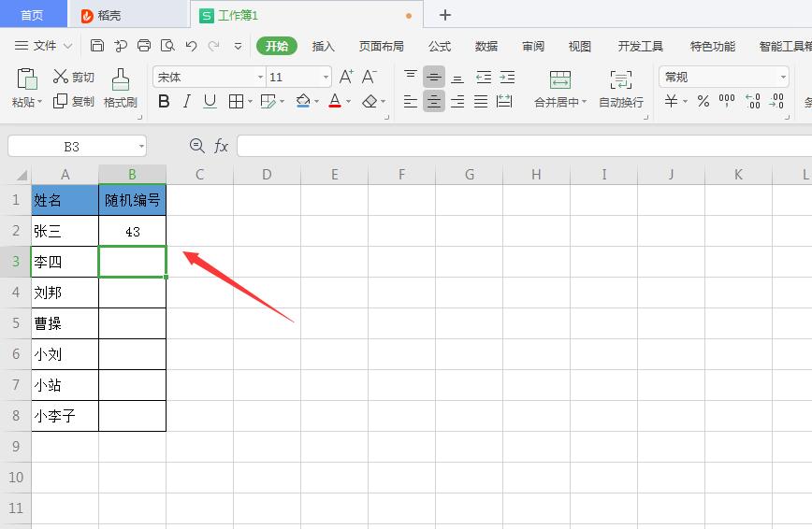Apply cell borders icon
The width and height of the screenshot is (812, 529).
point(236,101)
